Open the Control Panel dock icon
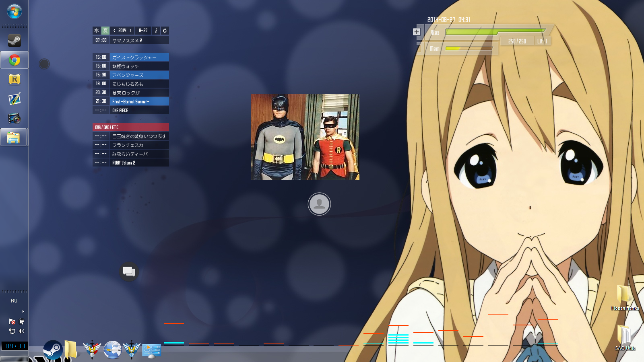 [152, 350]
